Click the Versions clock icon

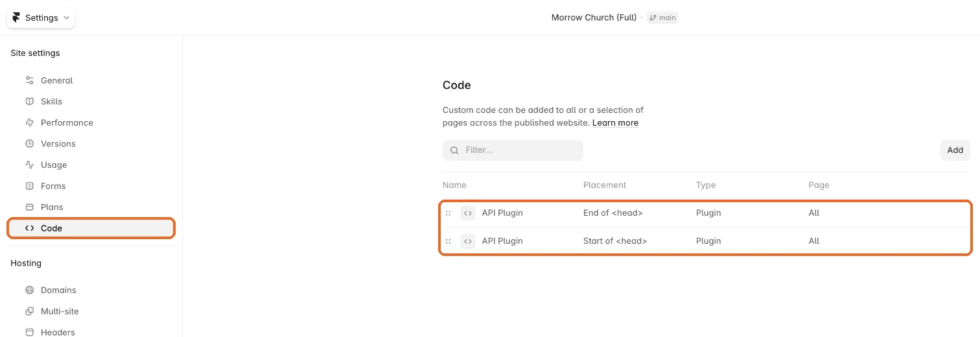point(29,144)
